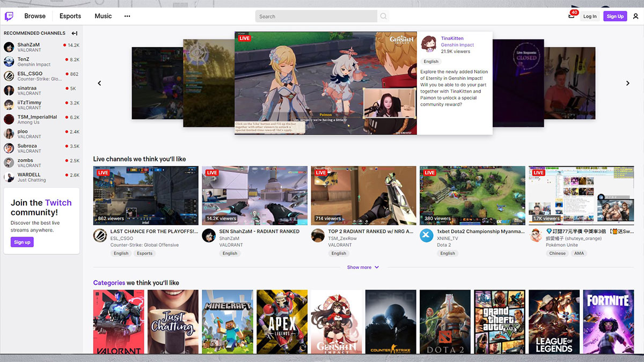This screenshot has width=644, height=362.
Task: Click ShahZaM avatar in sidebar
Action: click(9, 47)
